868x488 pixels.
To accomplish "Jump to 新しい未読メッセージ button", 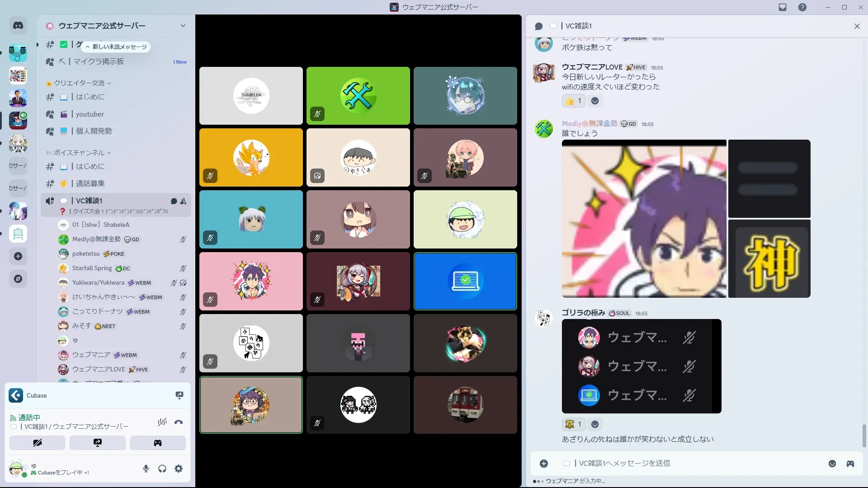I will pyautogui.click(x=116, y=47).
